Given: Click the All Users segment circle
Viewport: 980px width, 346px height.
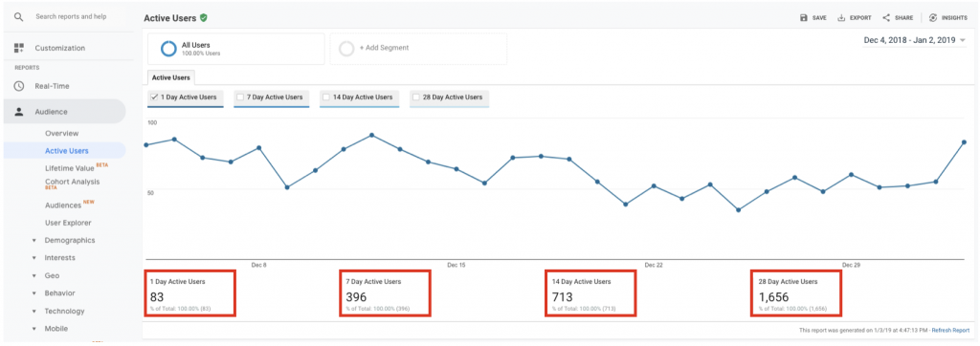Looking at the screenshot, I should (x=168, y=49).
